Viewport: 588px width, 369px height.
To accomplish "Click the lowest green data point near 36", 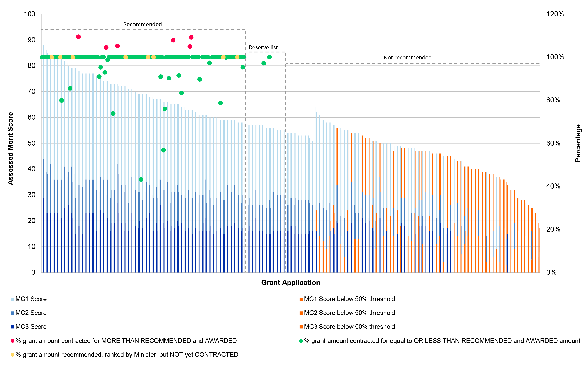I will pyautogui.click(x=141, y=179).
